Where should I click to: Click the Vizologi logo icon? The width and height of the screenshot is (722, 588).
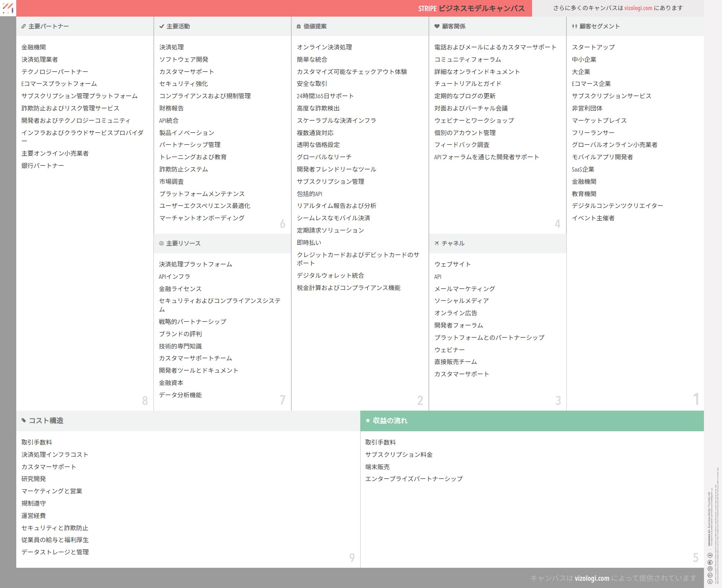pyautogui.click(x=8, y=8)
